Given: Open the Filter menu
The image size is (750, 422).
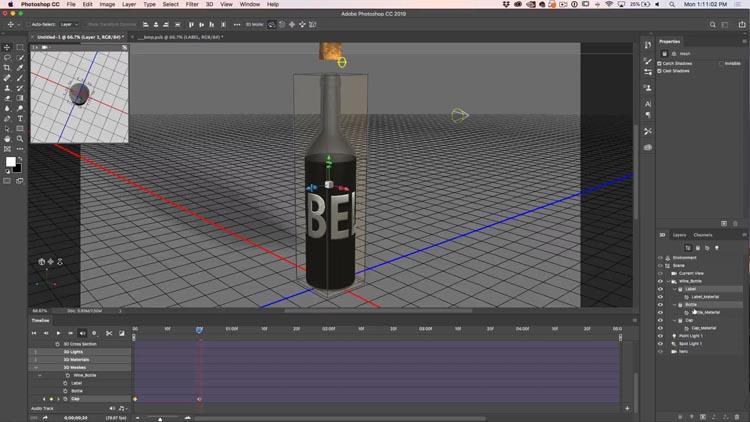Looking at the screenshot, I should (192, 4).
